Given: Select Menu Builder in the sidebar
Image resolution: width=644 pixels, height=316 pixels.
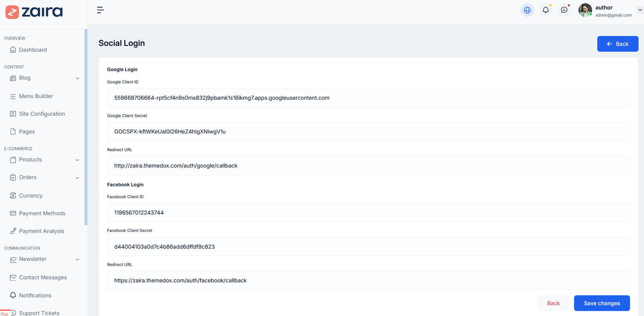Looking at the screenshot, I should [36, 96].
